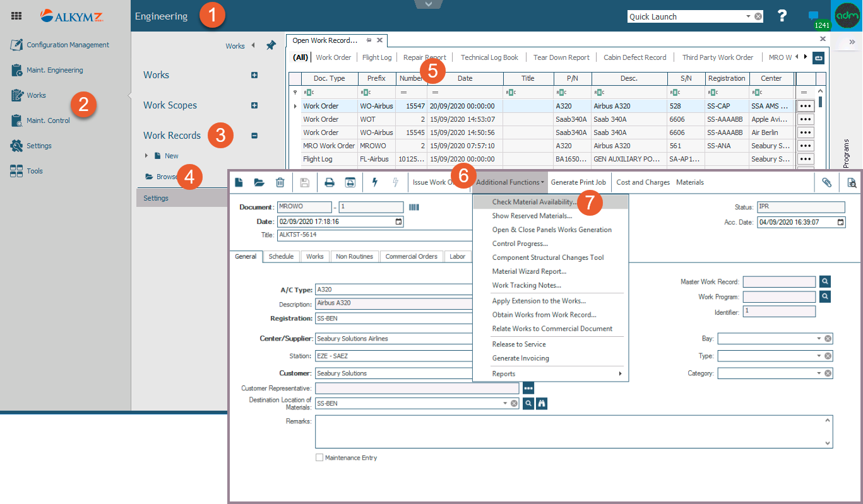Click the barcode icon next to document number

pyautogui.click(x=414, y=207)
